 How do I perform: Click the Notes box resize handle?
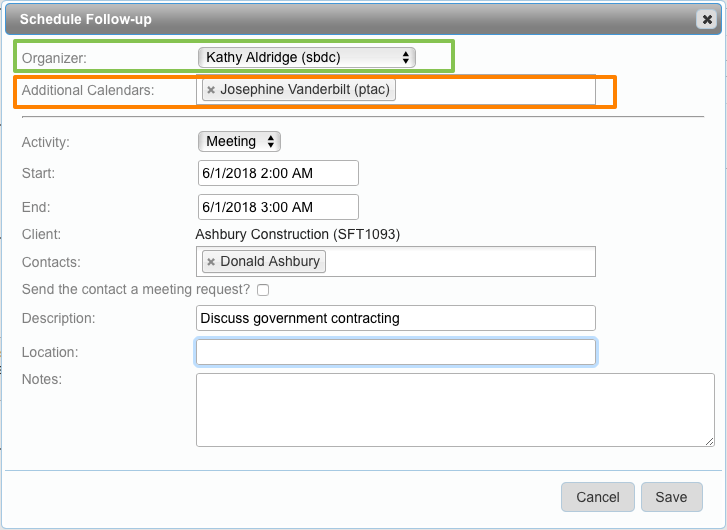tap(709, 440)
